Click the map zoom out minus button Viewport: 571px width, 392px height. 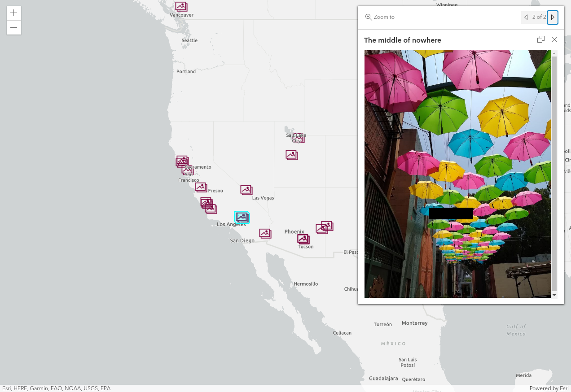point(14,28)
